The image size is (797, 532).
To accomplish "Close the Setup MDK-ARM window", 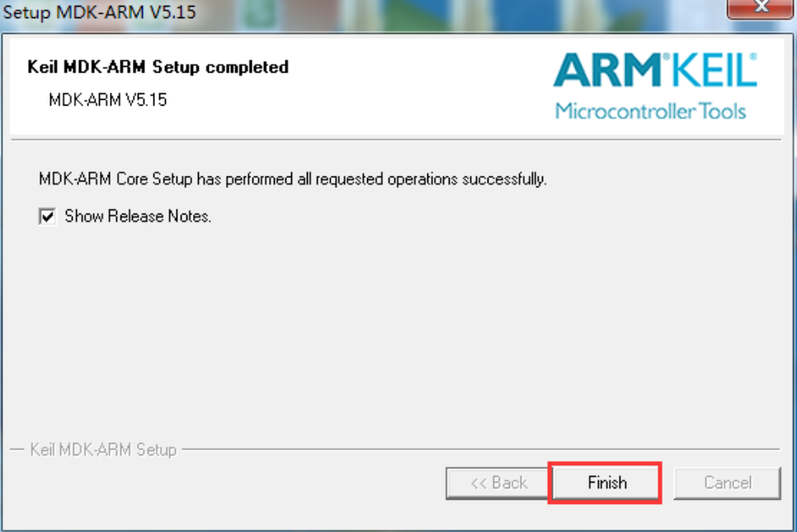I will tap(760, 7).
